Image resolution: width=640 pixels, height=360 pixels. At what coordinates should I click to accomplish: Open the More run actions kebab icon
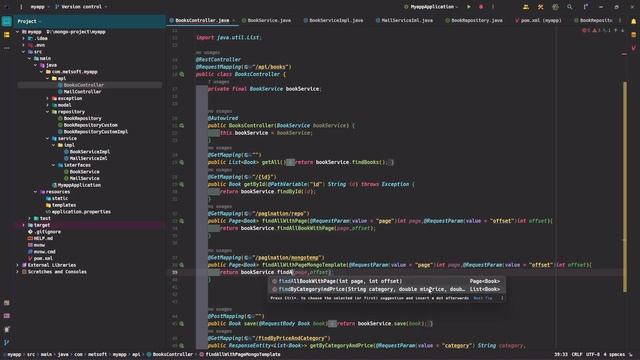pyautogui.click(x=493, y=7)
